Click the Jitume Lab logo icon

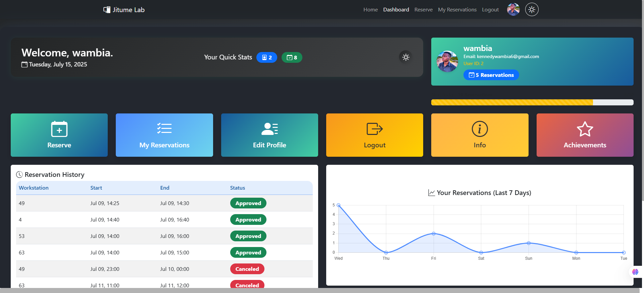(x=107, y=10)
